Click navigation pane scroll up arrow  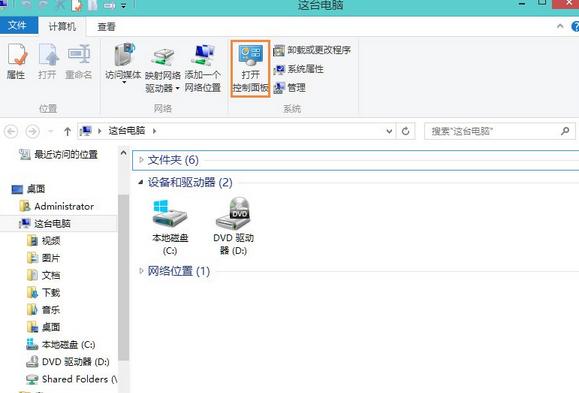[123, 153]
